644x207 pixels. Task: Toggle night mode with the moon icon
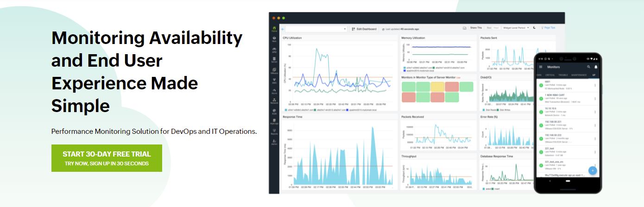tap(534, 28)
